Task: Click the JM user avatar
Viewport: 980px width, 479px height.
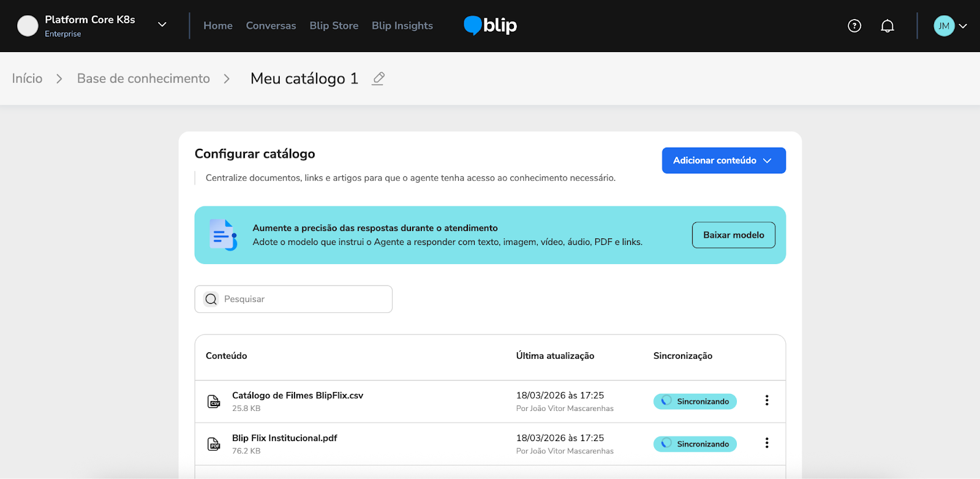Action: pyautogui.click(x=944, y=26)
